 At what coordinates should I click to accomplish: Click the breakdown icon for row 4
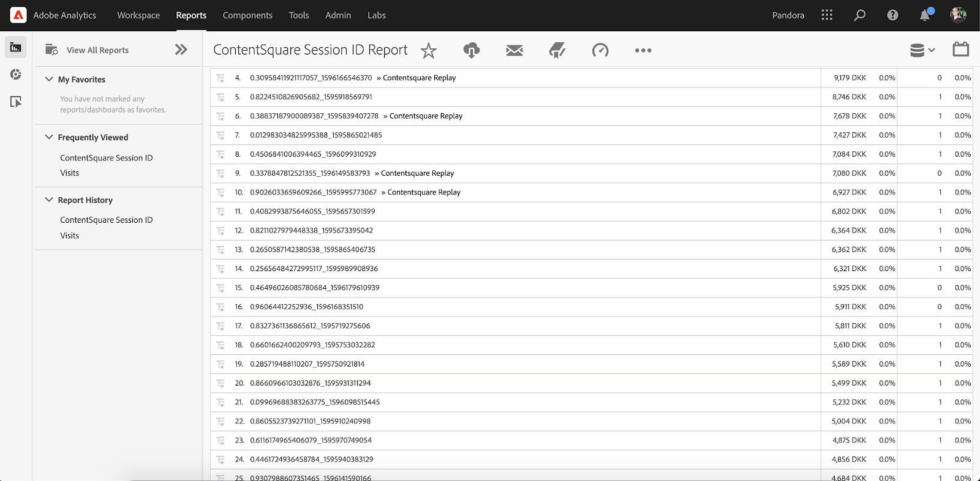[221, 78]
